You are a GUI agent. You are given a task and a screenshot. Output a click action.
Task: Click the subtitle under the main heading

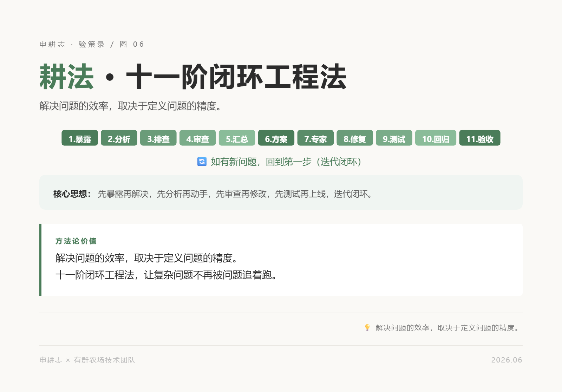click(x=131, y=106)
